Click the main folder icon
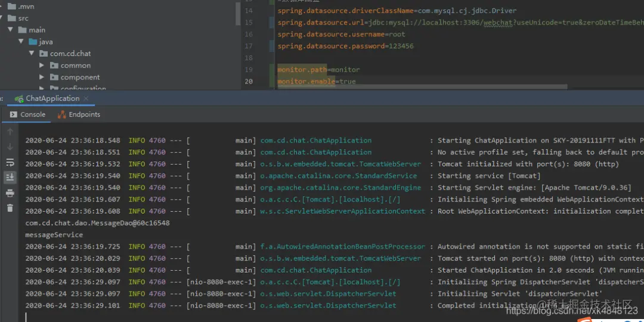This screenshot has height=322, width=644. [x=22, y=30]
